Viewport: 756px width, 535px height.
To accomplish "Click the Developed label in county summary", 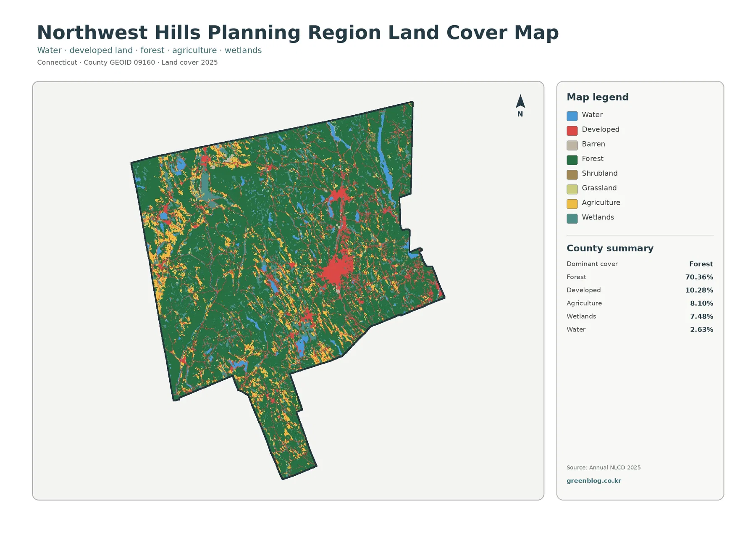I will [583, 290].
